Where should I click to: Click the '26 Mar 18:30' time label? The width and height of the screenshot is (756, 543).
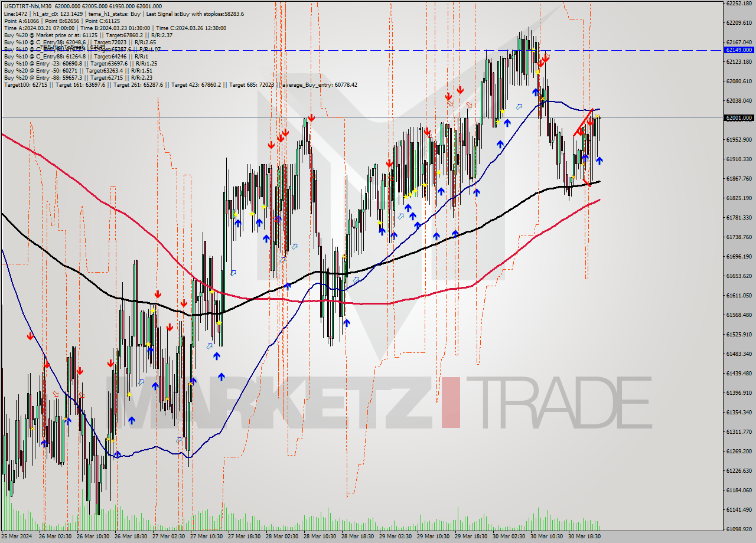(131, 537)
